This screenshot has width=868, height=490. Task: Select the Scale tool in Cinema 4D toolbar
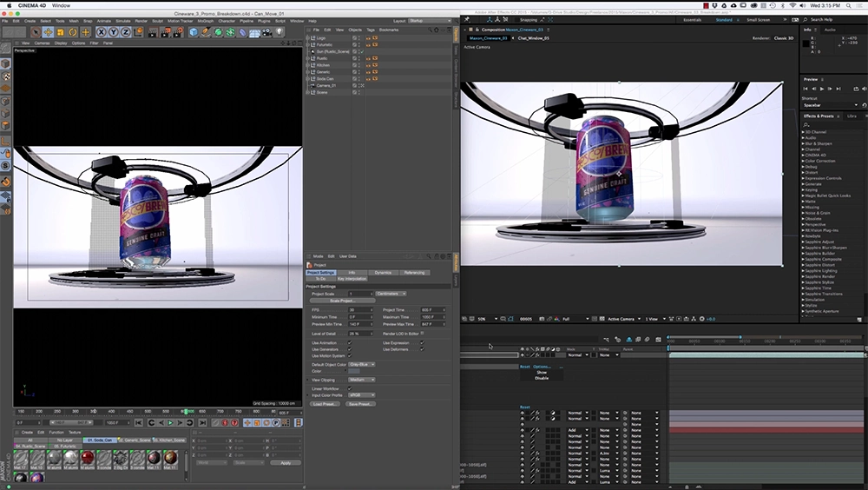click(x=61, y=32)
